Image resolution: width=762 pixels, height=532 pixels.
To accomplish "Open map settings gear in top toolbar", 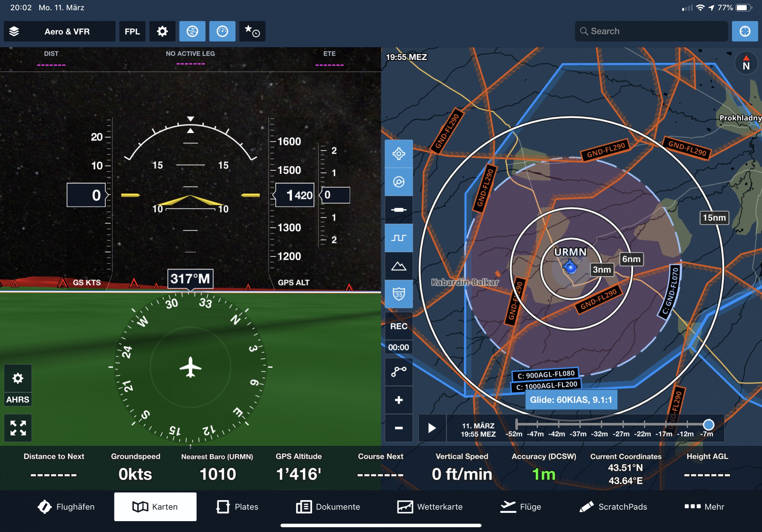I will [162, 32].
